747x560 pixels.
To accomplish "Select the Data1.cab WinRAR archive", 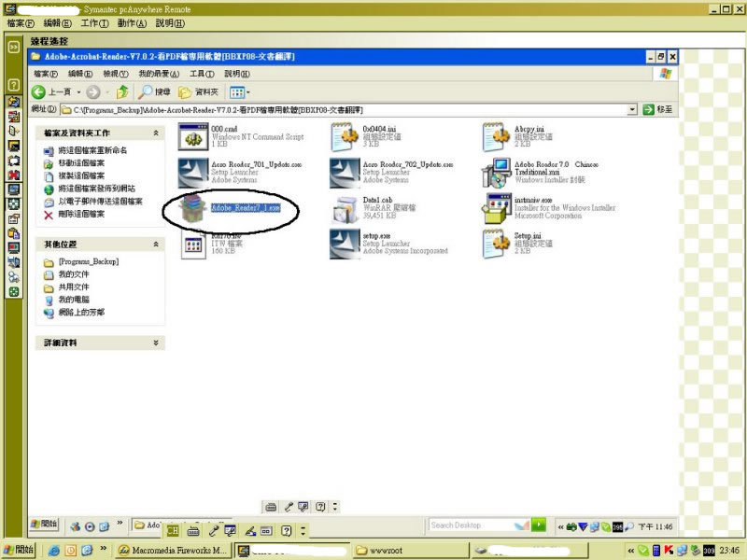I will click(373, 208).
